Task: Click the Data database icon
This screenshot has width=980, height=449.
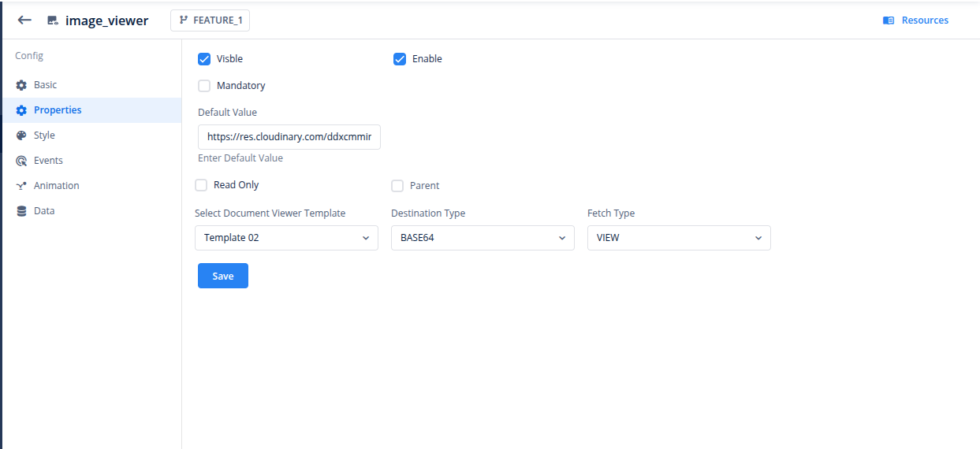Action: pos(22,211)
